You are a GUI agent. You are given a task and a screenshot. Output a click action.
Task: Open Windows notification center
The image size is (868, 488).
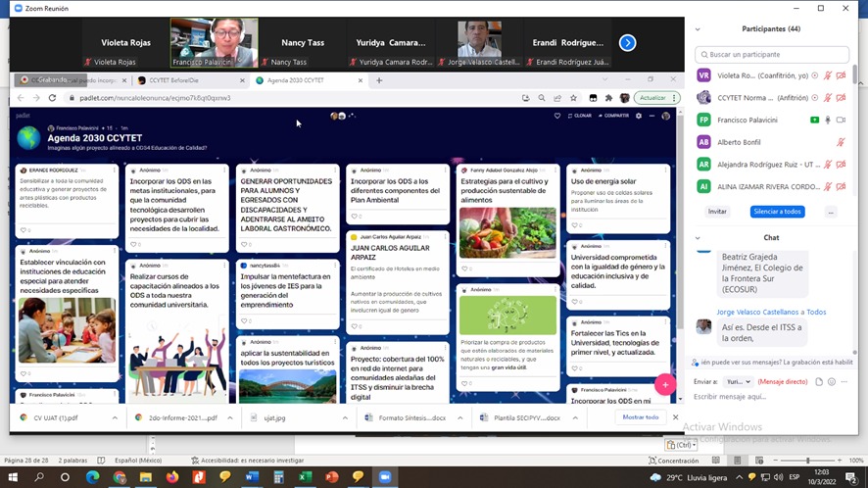click(850, 476)
